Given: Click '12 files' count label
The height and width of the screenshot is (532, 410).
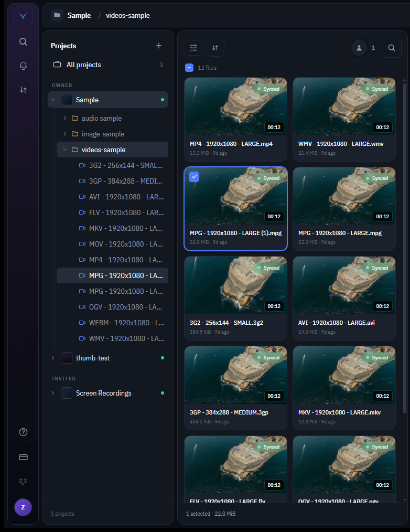Looking at the screenshot, I should (207, 68).
